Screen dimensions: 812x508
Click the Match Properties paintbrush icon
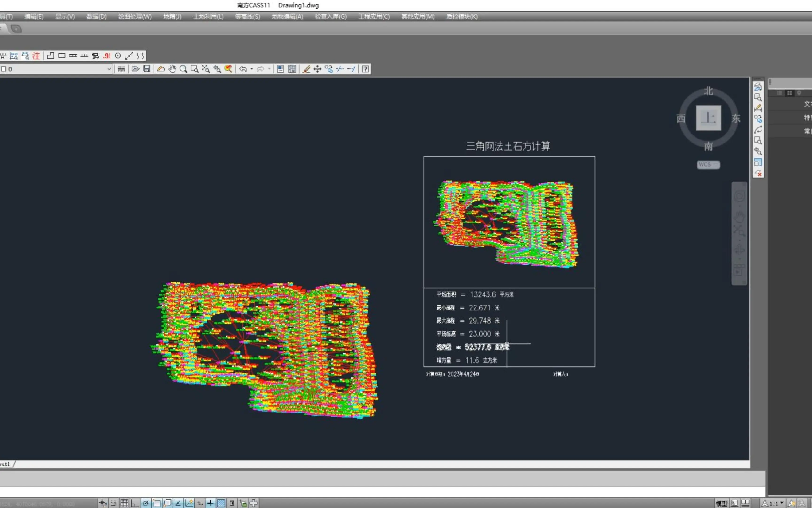point(306,69)
